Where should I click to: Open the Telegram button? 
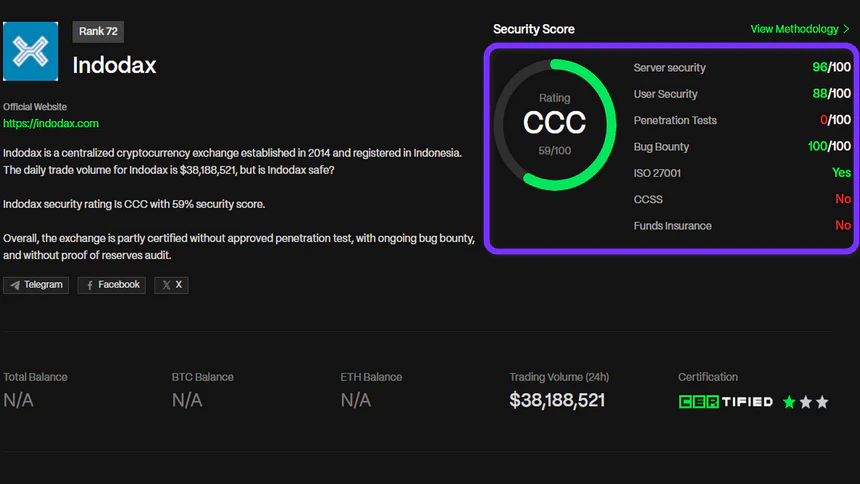point(36,285)
